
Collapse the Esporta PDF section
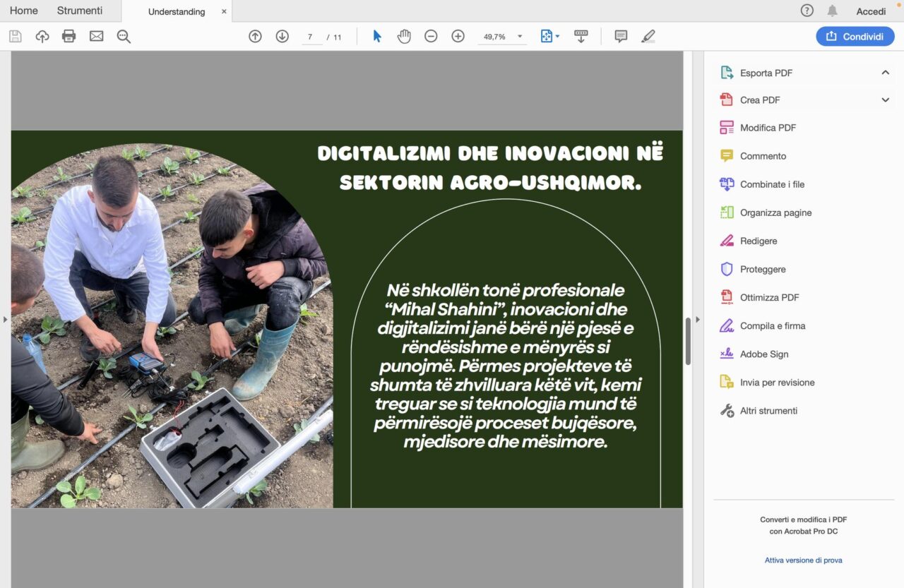point(885,73)
